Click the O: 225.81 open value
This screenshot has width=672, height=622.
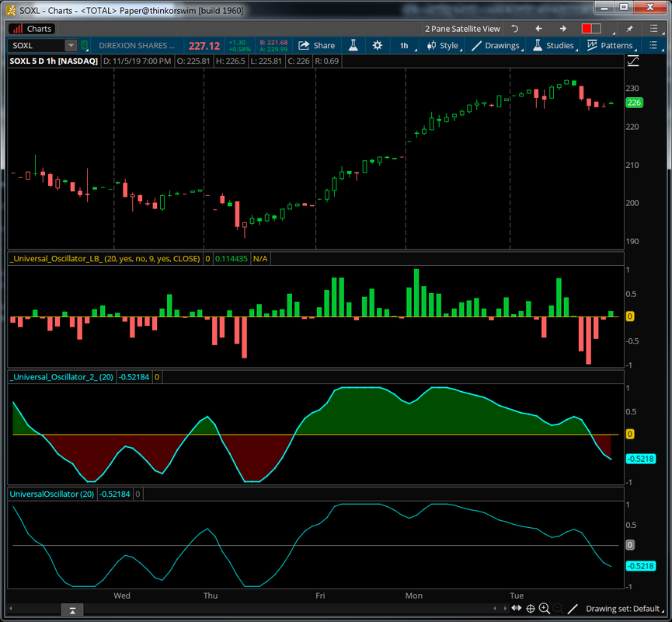pos(193,61)
